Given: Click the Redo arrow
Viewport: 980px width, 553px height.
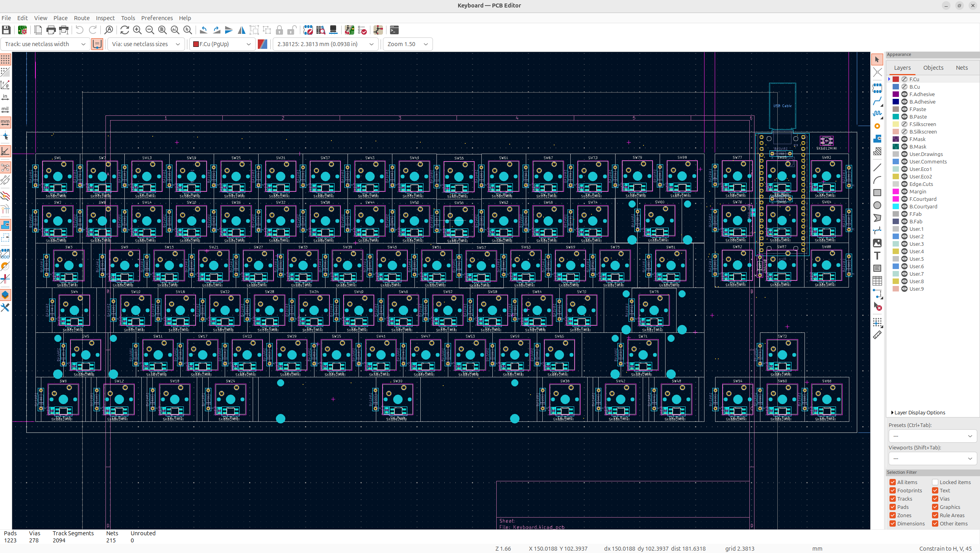Looking at the screenshot, I should 92,30.
